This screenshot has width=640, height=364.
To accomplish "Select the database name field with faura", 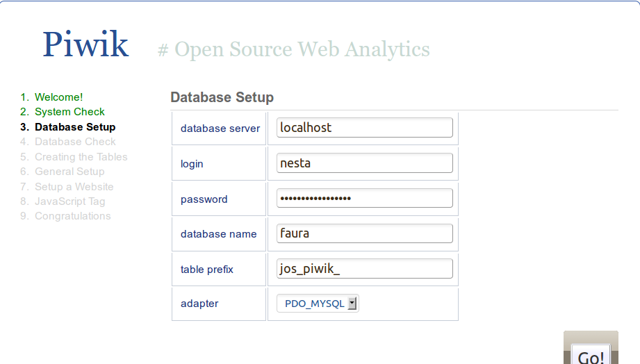I will click(365, 233).
